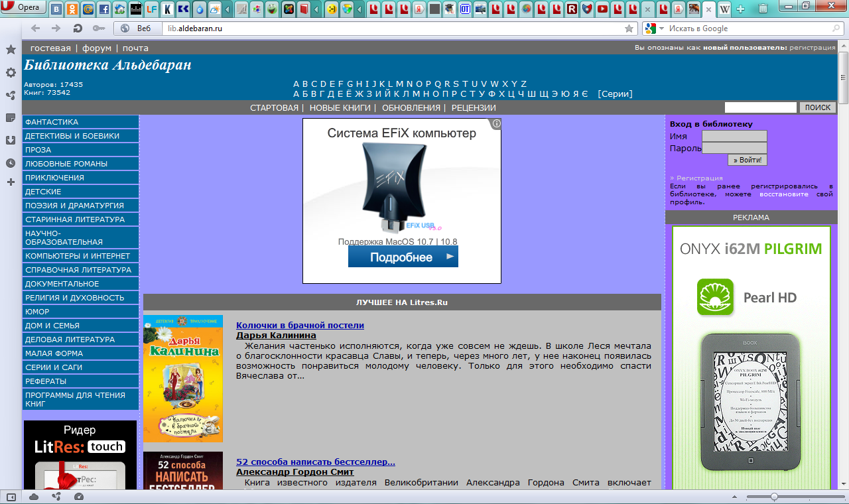Switch to the YouTube tab
Viewport: 849px width, 504px height.
(602, 9)
